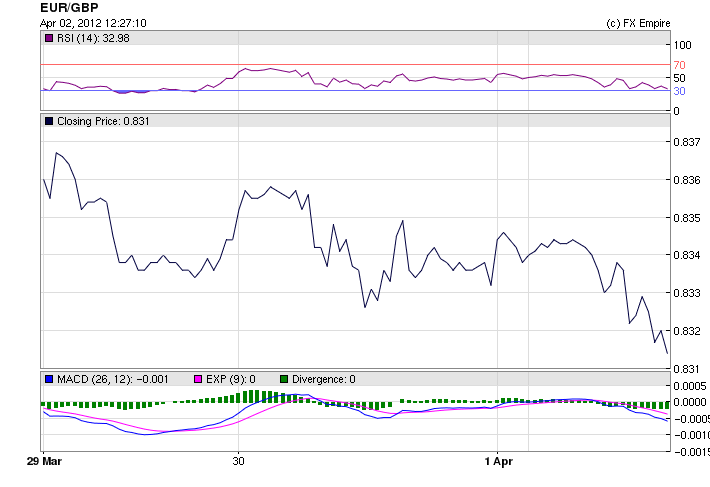
Task: Click the 0.837 price axis label
Action: [x=687, y=142]
